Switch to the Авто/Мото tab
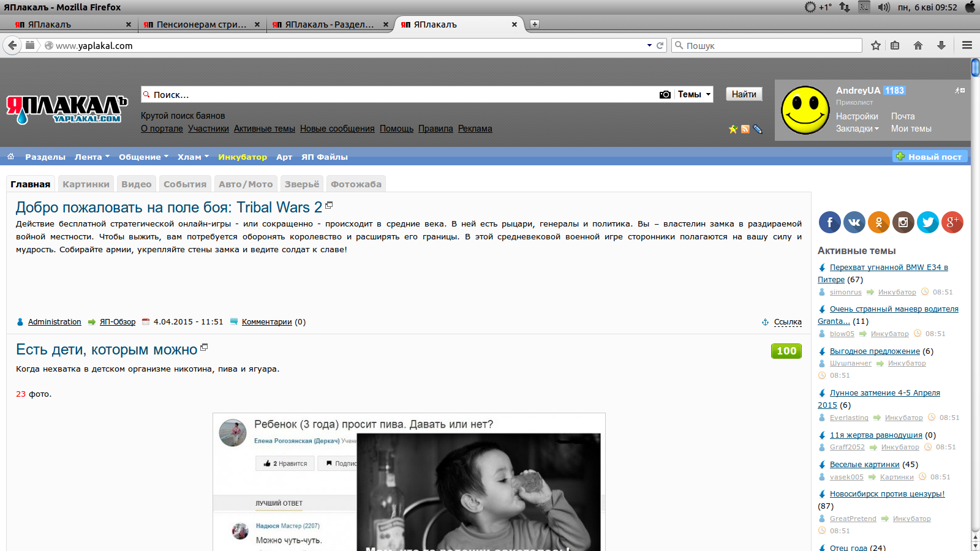The image size is (980, 551). pyautogui.click(x=246, y=184)
